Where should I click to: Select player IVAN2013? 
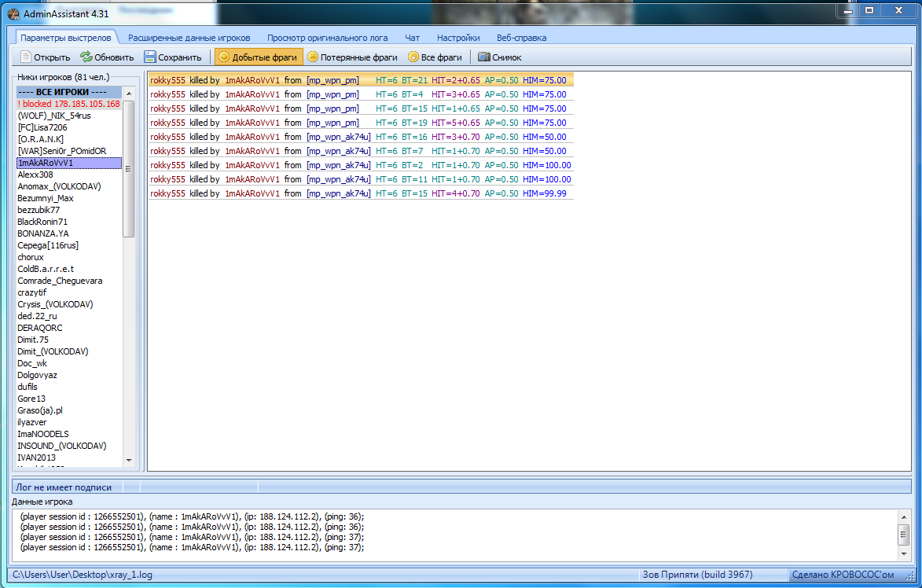pyautogui.click(x=69, y=458)
